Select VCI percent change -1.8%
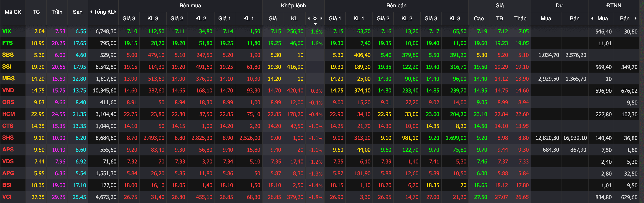Image resolution: width=644 pixels, height=203 pixels. (316, 197)
